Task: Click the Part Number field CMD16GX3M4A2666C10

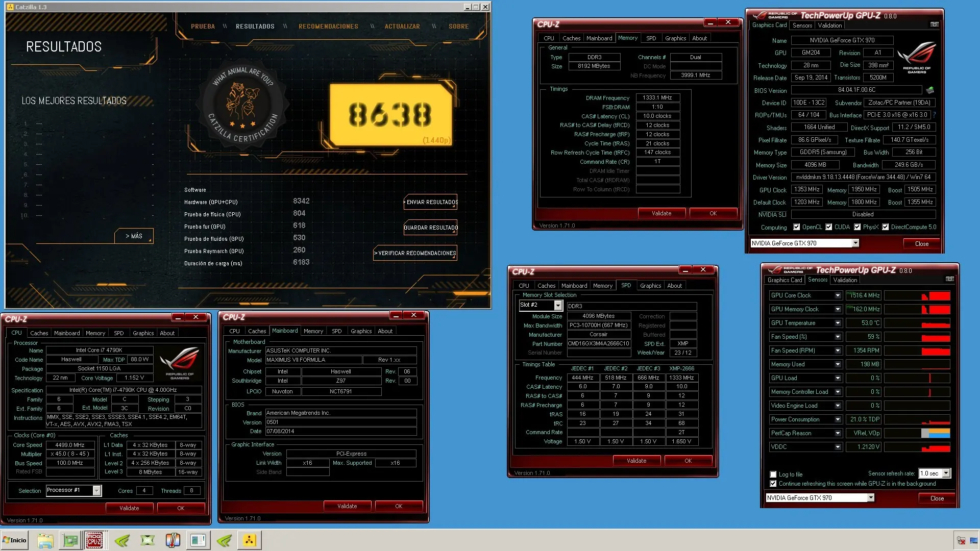Action: click(x=598, y=343)
